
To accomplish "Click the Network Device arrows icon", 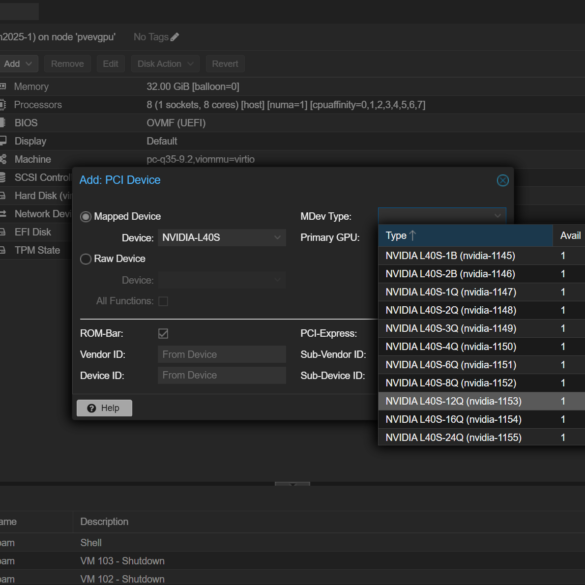I will (3, 214).
